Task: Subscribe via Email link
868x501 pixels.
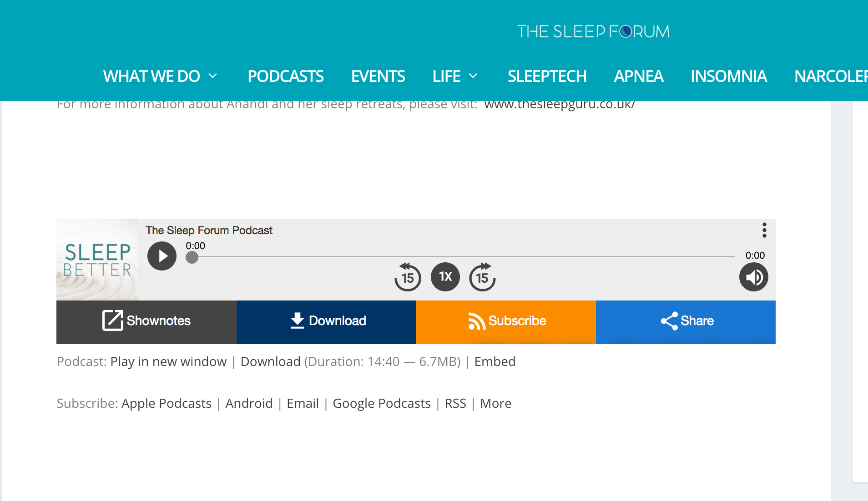Action: [x=303, y=403]
